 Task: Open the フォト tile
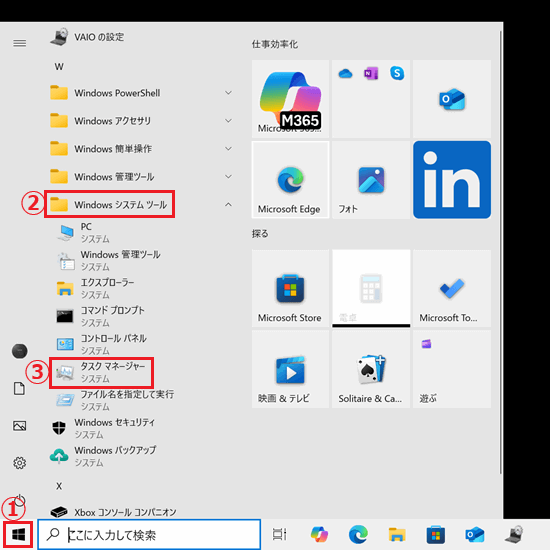coord(371,180)
